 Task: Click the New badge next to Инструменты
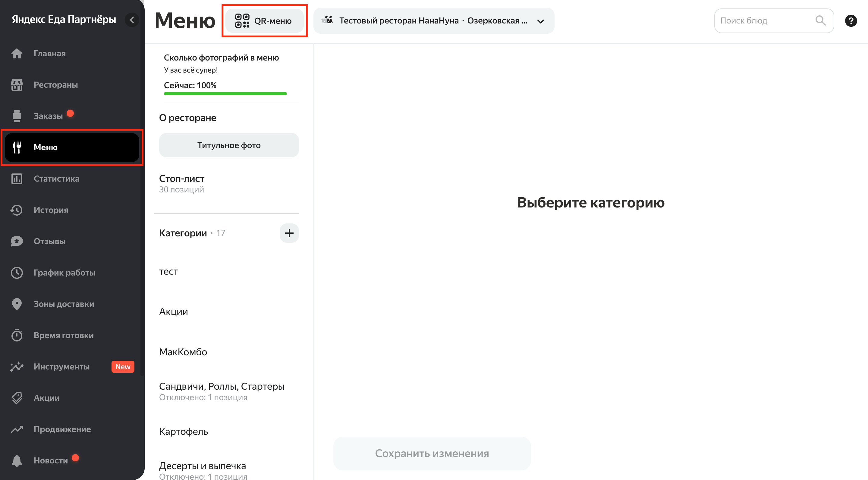tap(123, 366)
